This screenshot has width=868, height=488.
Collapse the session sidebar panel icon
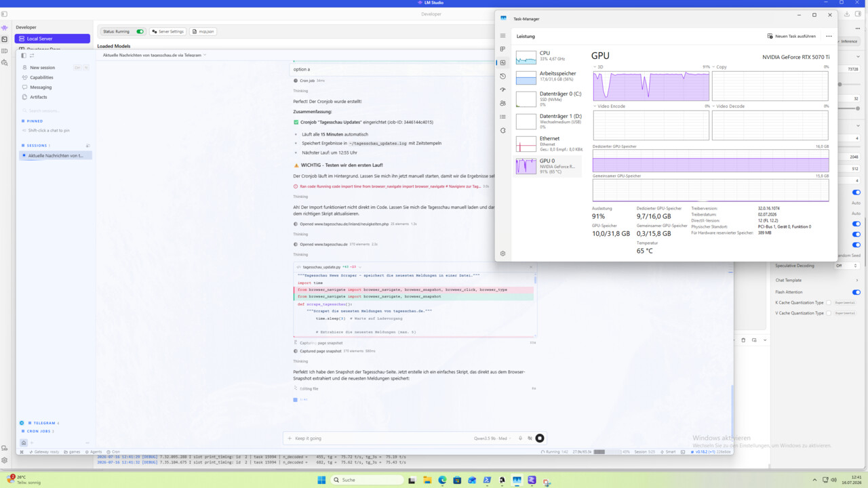click(x=24, y=56)
